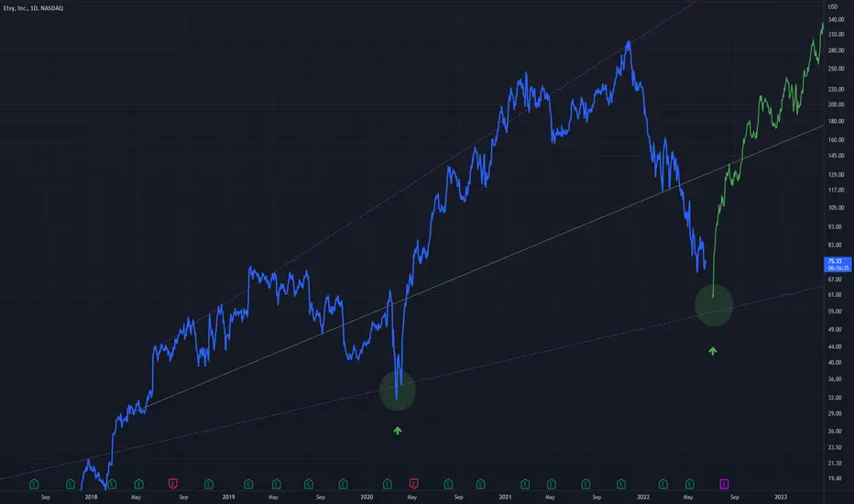Click the 2023 label on the time axis

click(x=781, y=497)
